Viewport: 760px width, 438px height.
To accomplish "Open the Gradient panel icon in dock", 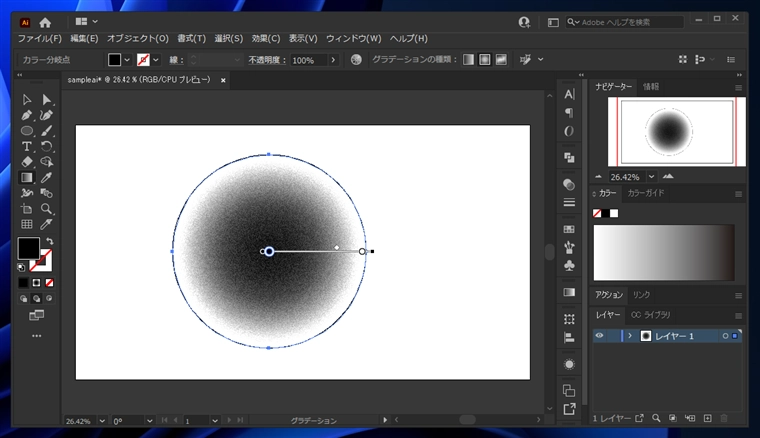I will tap(569, 292).
